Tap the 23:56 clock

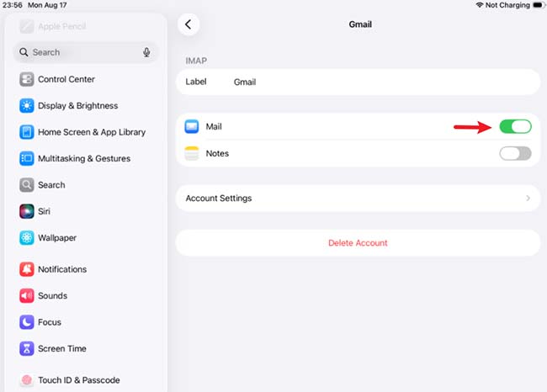click(x=13, y=5)
